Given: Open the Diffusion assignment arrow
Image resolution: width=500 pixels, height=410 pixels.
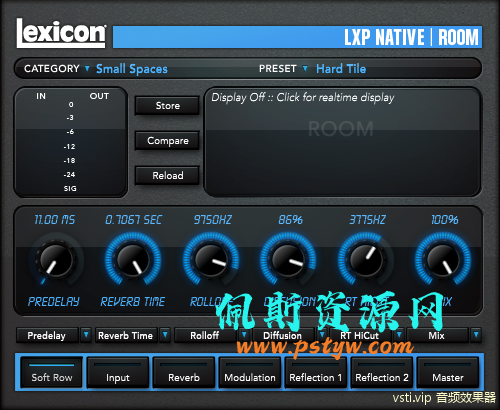Looking at the screenshot, I should (322, 335).
